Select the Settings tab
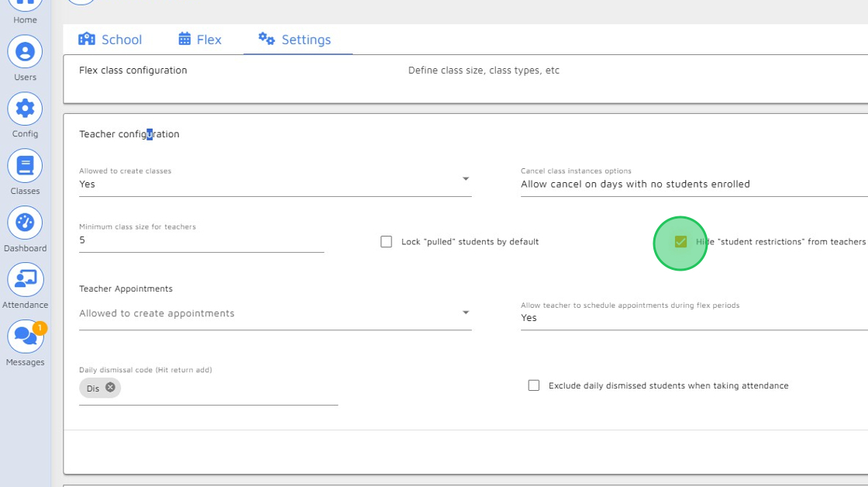This screenshot has width=868, height=487. click(x=294, y=40)
